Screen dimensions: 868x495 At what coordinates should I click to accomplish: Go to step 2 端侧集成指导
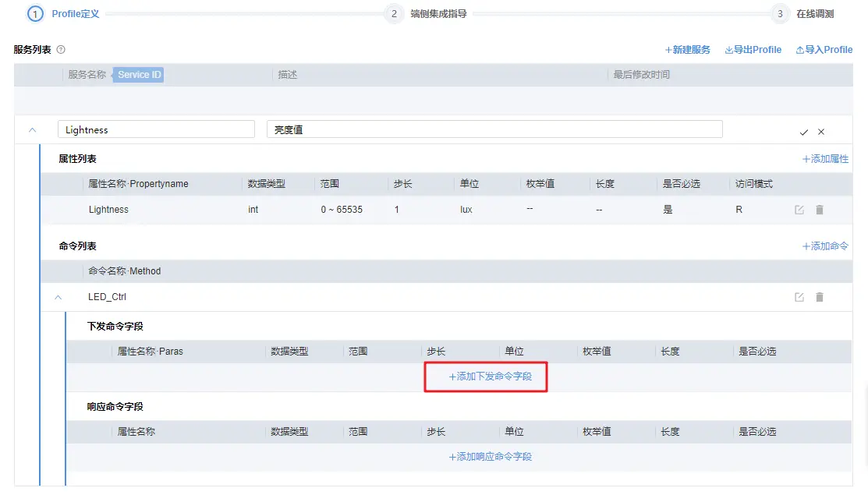click(x=426, y=14)
